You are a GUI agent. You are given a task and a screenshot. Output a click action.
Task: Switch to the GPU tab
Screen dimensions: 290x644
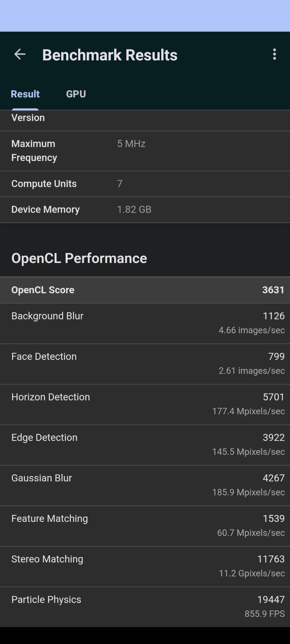click(76, 94)
